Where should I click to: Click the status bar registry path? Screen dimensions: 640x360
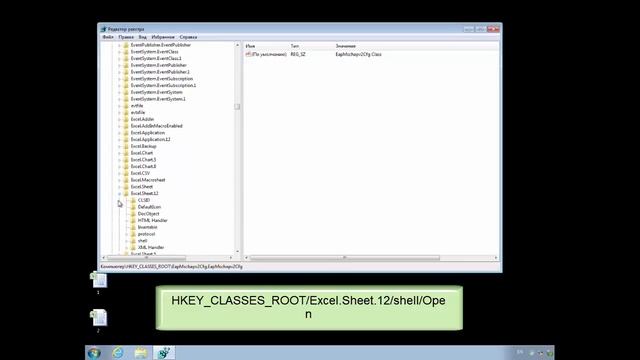tap(171, 267)
